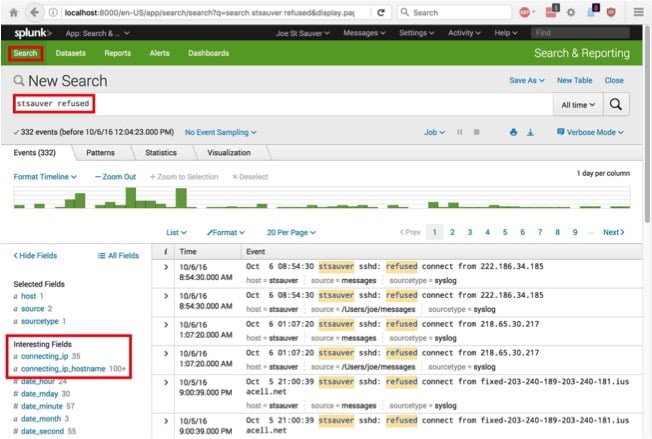Pause the search job

click(459, 132)
